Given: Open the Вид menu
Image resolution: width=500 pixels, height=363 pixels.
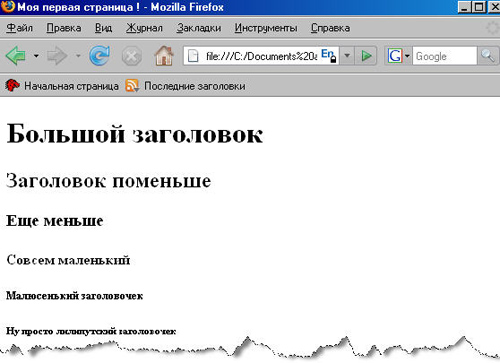Looking at the screenshot, I should click(103, 28).
